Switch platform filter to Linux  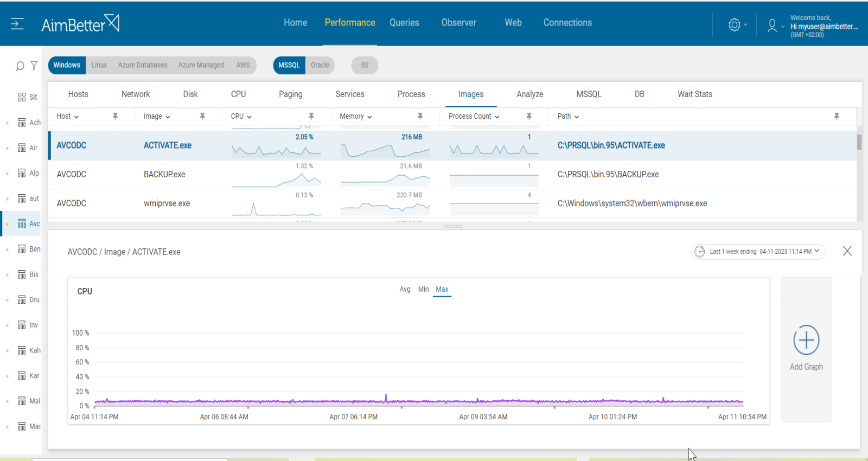[99, 65]
